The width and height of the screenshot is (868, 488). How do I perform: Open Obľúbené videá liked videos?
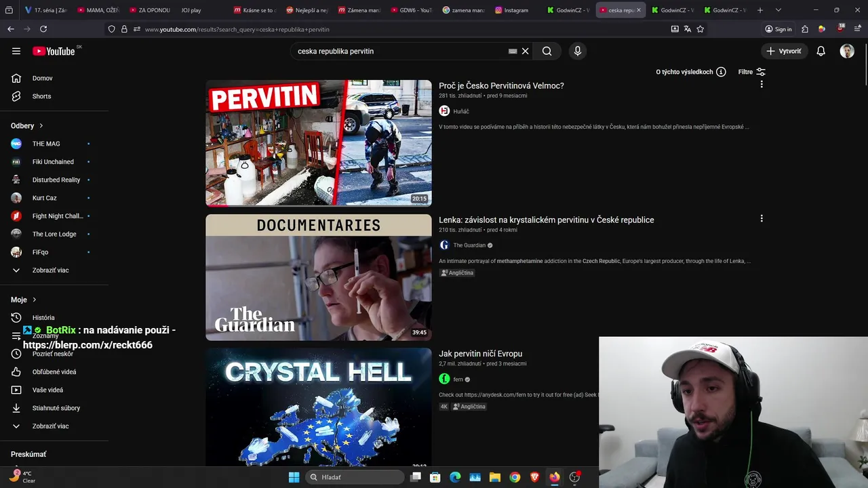pyautogui.click(x=54, y=372)
